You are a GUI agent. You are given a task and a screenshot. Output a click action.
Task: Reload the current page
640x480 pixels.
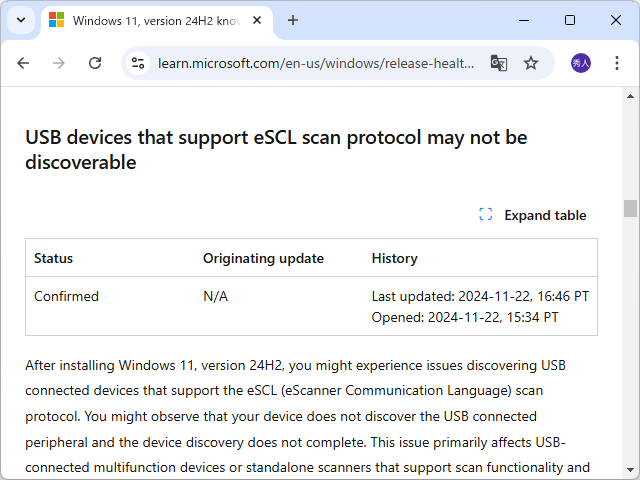(x=95, y=63)
